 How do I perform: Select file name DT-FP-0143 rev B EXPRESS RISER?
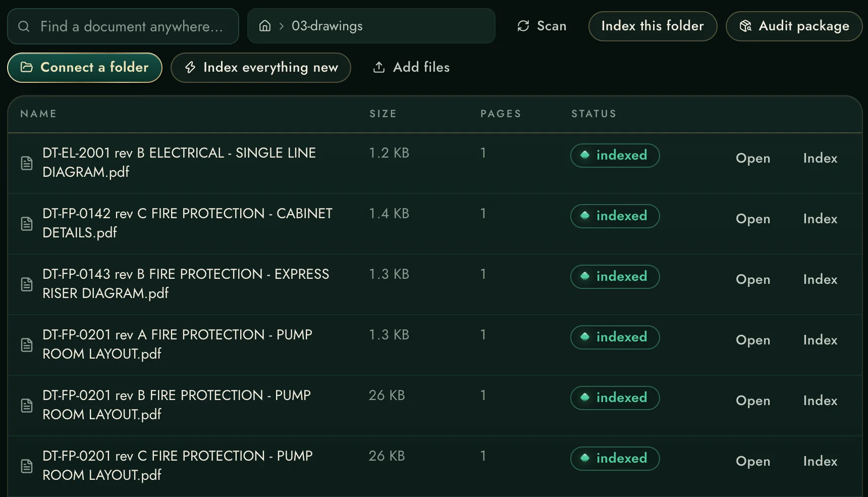click(x=186, y=283)
